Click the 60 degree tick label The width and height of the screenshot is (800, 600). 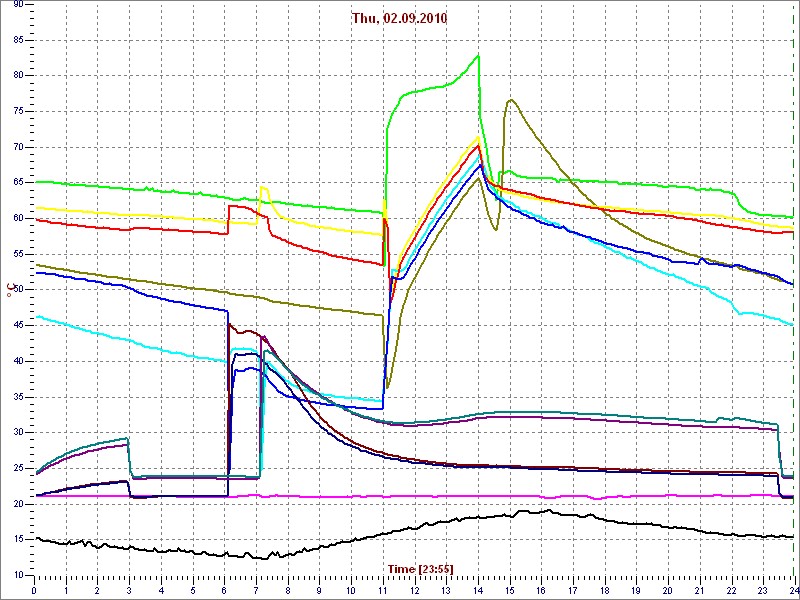(x=16, y=218)
